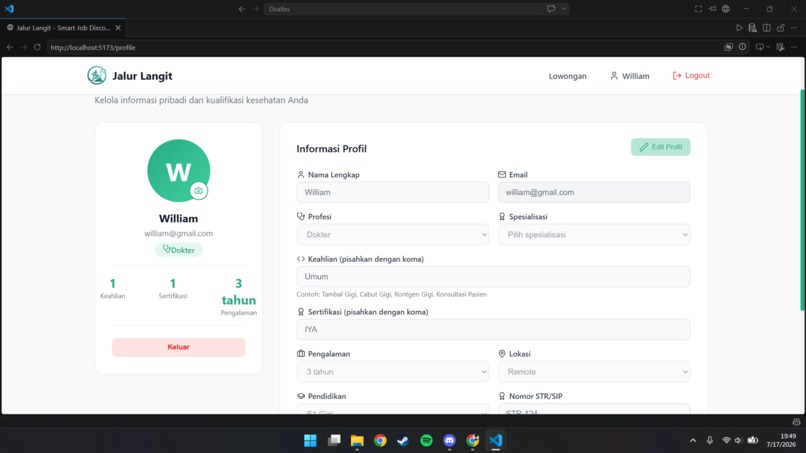Show hidden system tray icons
Screen dimensions: 806x453
pyautogui.click(x=693, y=441)
